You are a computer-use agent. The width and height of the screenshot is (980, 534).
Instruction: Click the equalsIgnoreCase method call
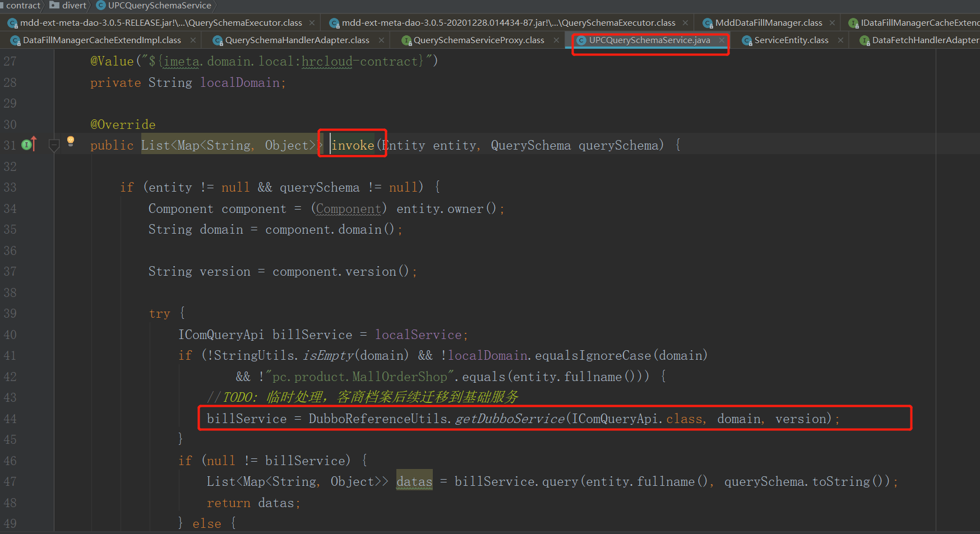click(x=593, y=355)
